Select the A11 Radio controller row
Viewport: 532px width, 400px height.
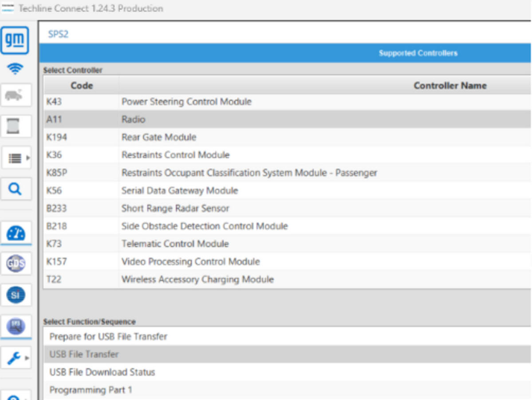coord(287,119)
